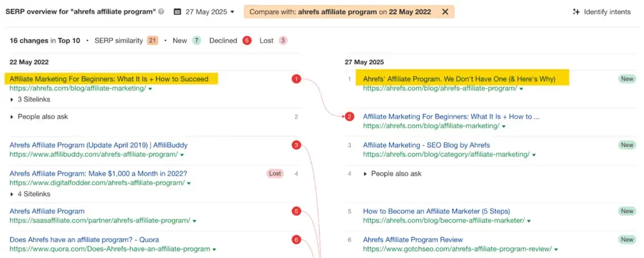Open dropdown for 2025 ahrefs.com/blog/affiliate-marketing/ URL

tap(504, 127)
